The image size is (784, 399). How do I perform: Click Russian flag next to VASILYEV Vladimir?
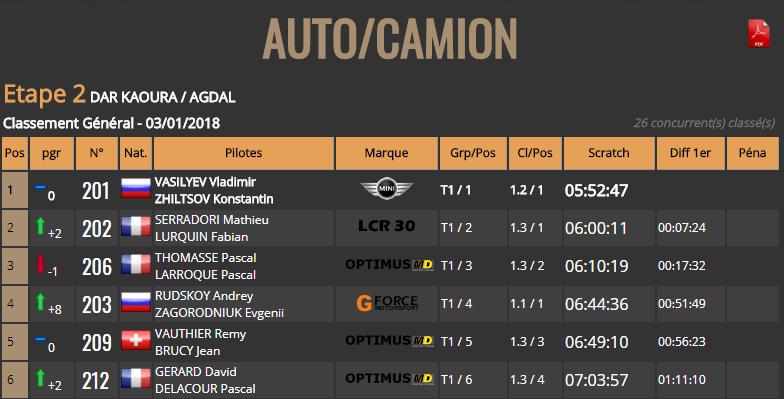pos(136,188)
